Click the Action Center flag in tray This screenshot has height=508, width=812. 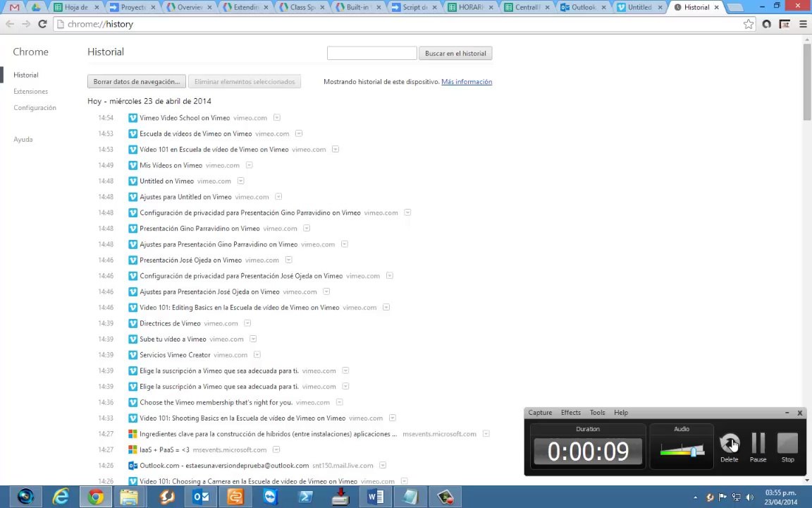click(x=723, y=497)
